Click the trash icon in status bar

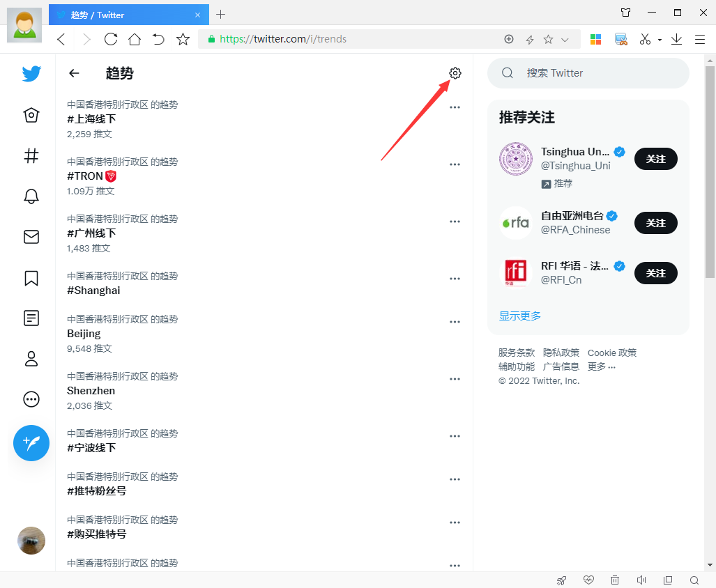(x=615, y=580)
